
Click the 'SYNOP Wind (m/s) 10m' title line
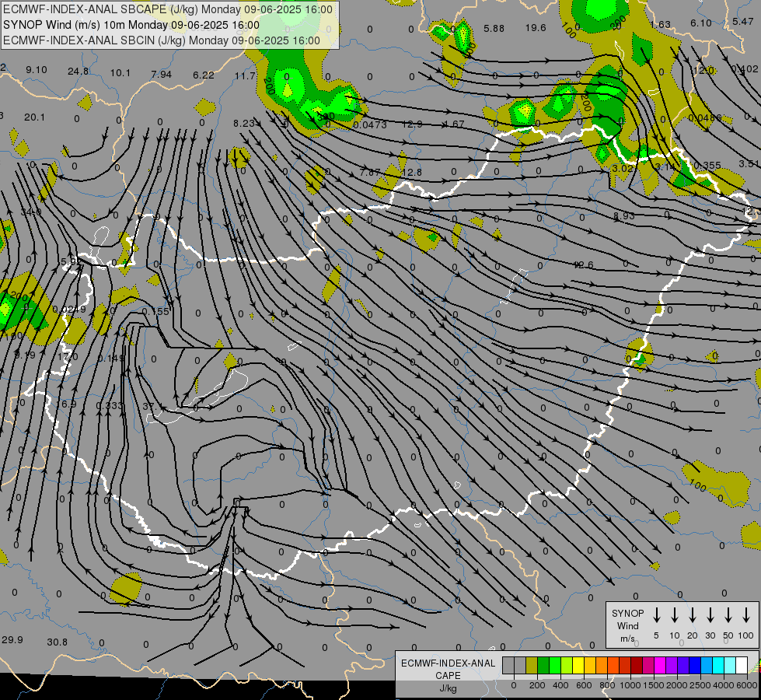click(x=131, y=25)
